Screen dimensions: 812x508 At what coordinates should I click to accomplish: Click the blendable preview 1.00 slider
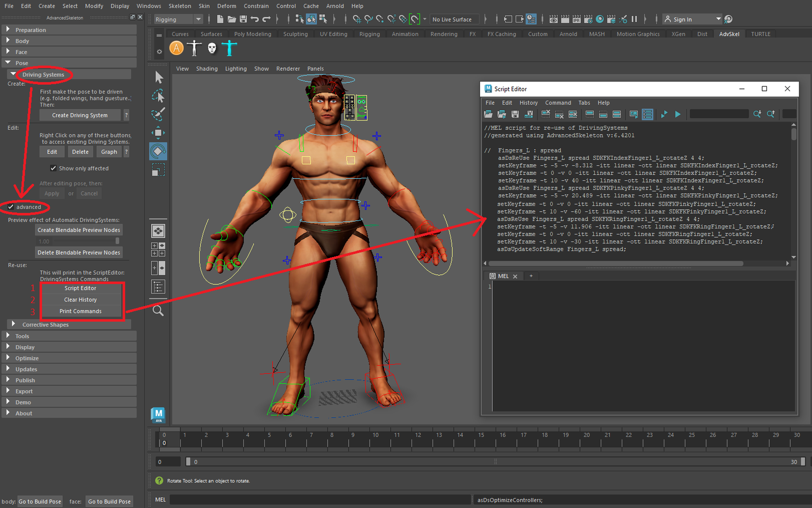point(79,241)
